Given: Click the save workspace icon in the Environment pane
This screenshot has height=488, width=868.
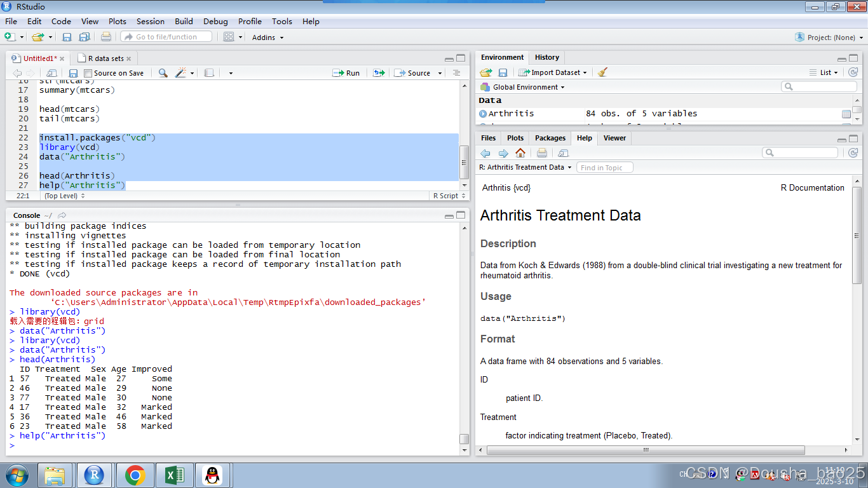Looking at the screenshot, I should 503,72.
